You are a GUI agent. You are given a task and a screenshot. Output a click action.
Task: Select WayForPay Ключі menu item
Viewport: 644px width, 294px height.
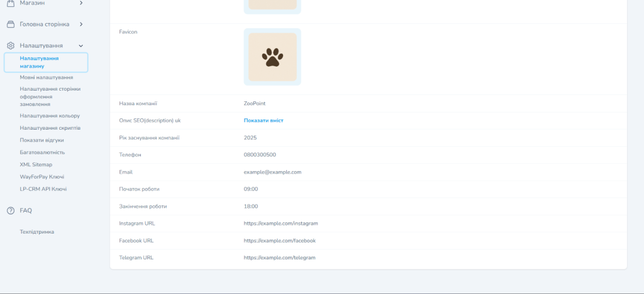pyautogui.click(x=42, y=177)
